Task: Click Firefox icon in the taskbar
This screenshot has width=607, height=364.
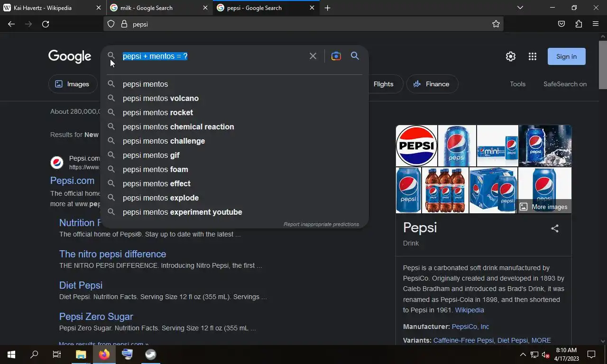Action: click(x=104, y=355)
